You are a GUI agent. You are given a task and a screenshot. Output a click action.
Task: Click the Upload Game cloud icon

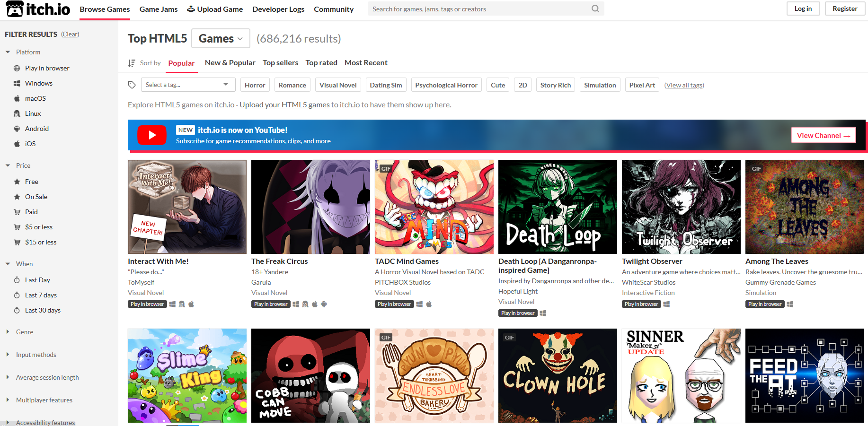pyautogui.click(x=191, y=9)
